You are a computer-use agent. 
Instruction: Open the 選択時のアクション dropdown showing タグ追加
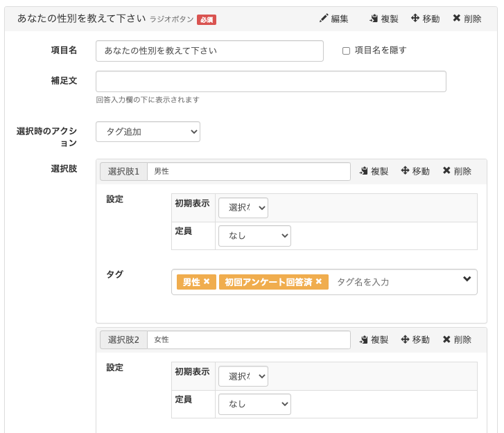pos(148,132)
